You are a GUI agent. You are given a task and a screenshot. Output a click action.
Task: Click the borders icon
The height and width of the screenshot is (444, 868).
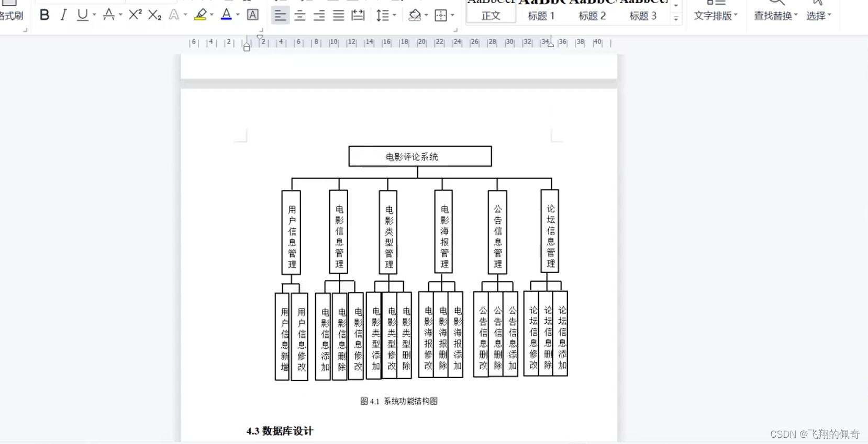[441, 16]
